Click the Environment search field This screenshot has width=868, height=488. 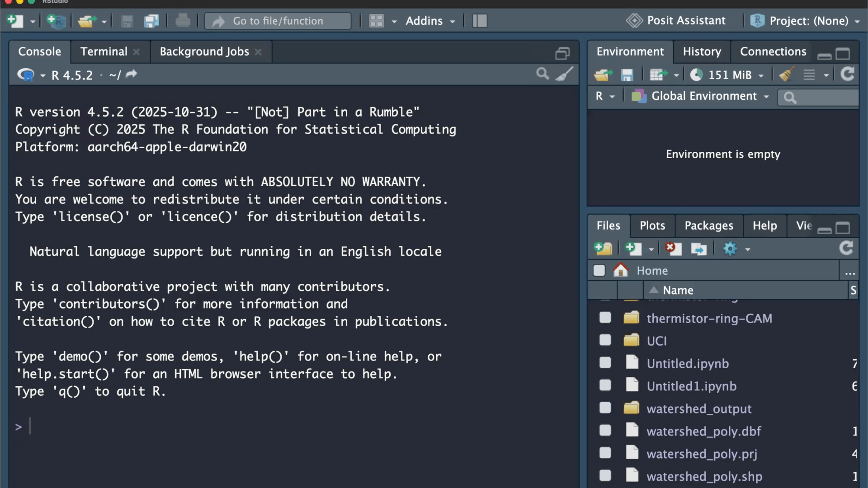818,97
